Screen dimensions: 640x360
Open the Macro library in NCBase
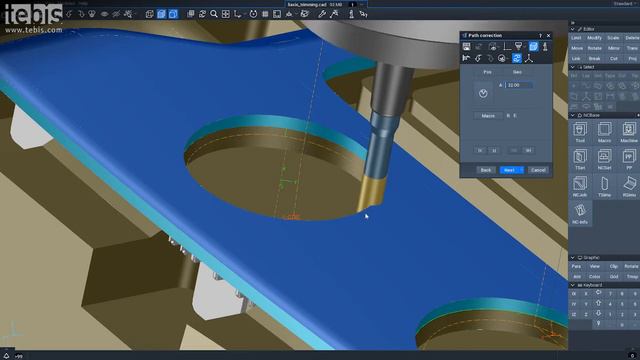[604, 132]
